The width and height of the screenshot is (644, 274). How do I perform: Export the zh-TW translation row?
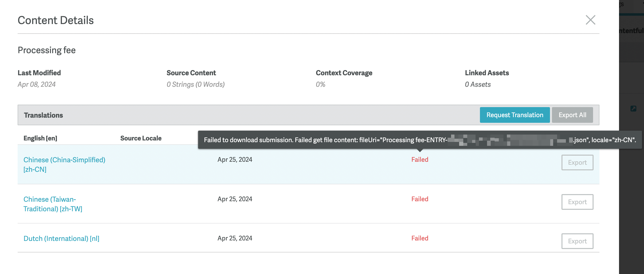tap(577, 202)
